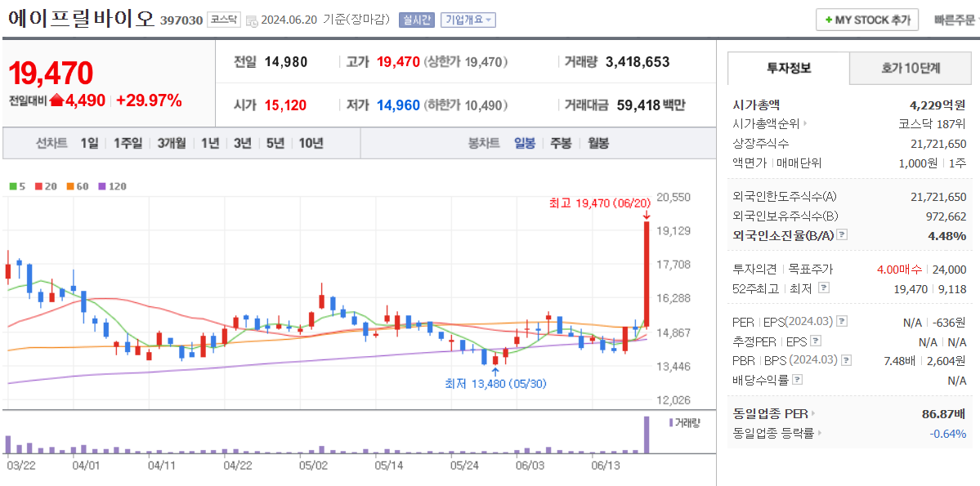Click the 전일 14,980 value
This screenshot has height=486, width=980.
coord(285,62)
